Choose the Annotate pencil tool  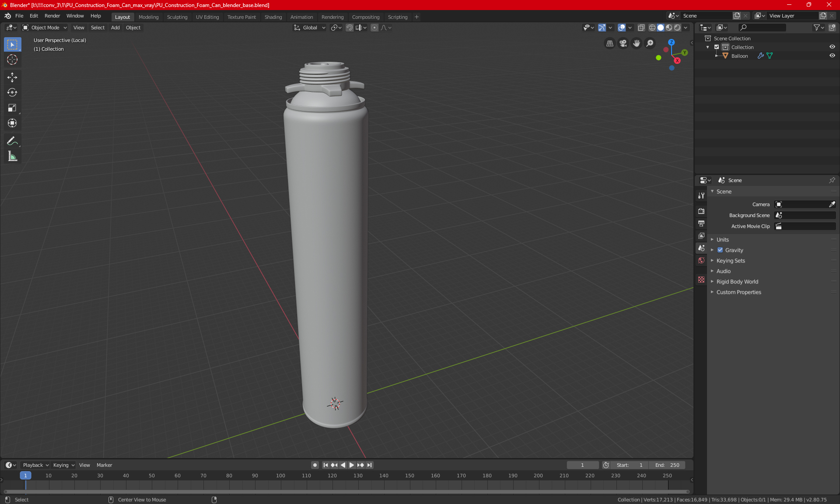pos(12,141)
